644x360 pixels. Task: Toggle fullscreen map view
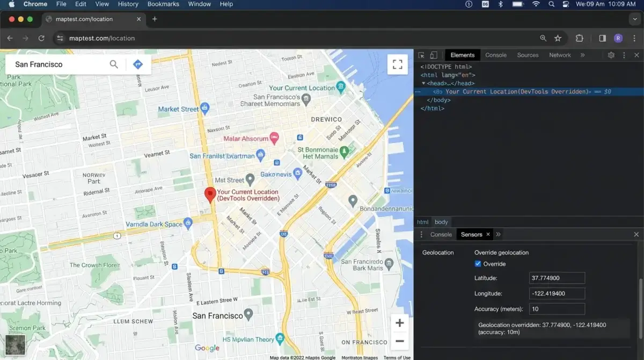click(397, 64)
